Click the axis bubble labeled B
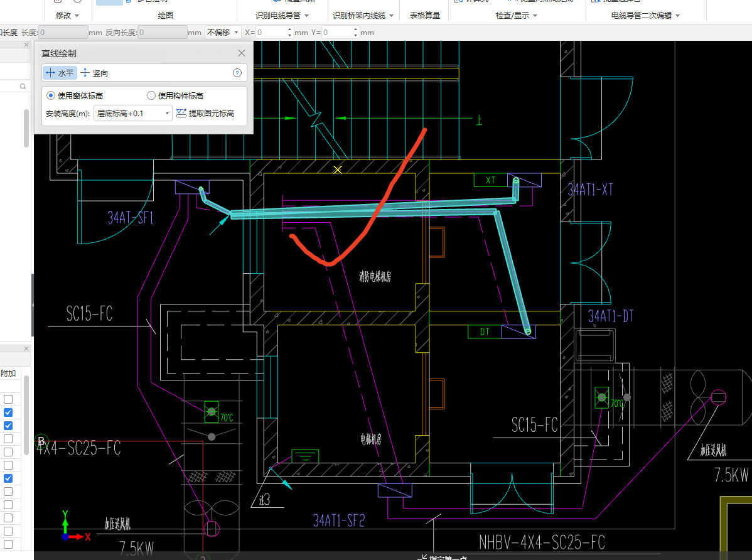The image size is (752, 560). 41,441
